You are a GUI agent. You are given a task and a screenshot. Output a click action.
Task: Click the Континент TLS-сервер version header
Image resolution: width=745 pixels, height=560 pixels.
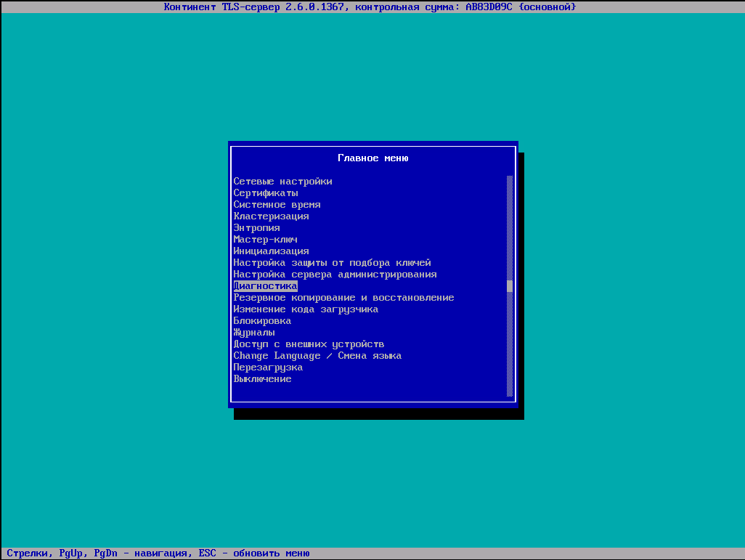(370, 7)
